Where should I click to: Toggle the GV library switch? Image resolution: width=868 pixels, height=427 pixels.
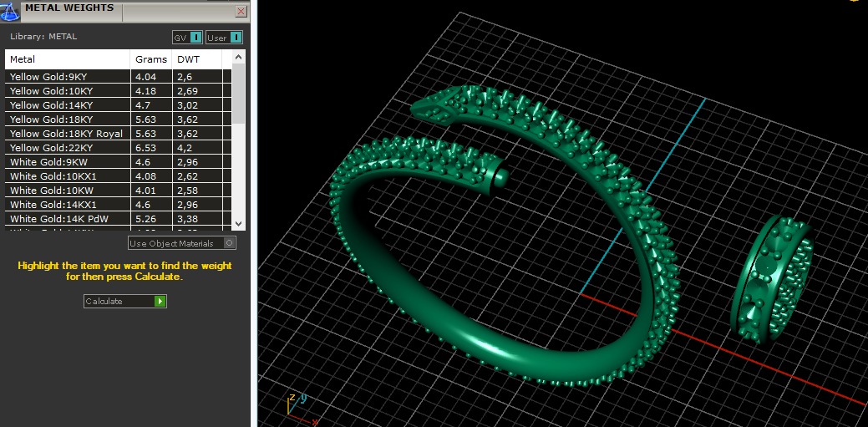point(188,38)
